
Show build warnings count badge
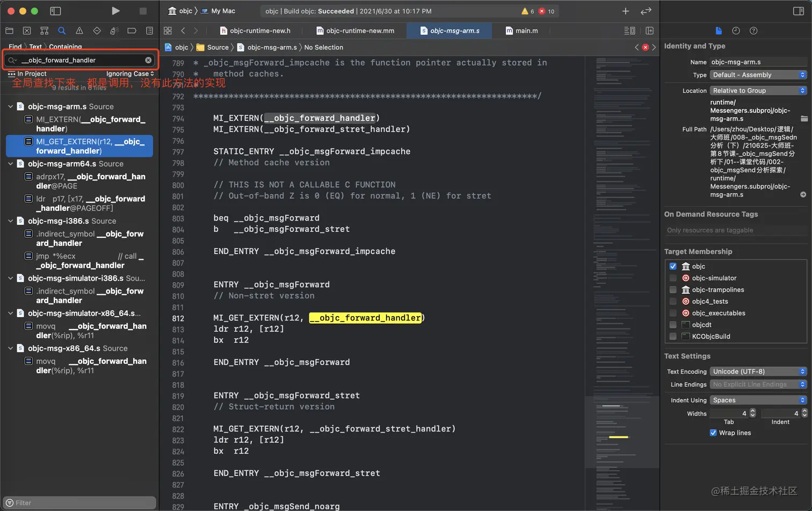click(528, 11)
